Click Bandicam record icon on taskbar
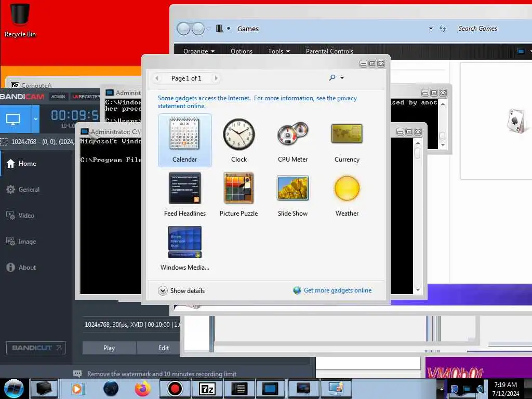532x399 pixels. pyautogui.click(x=175, y=389)
